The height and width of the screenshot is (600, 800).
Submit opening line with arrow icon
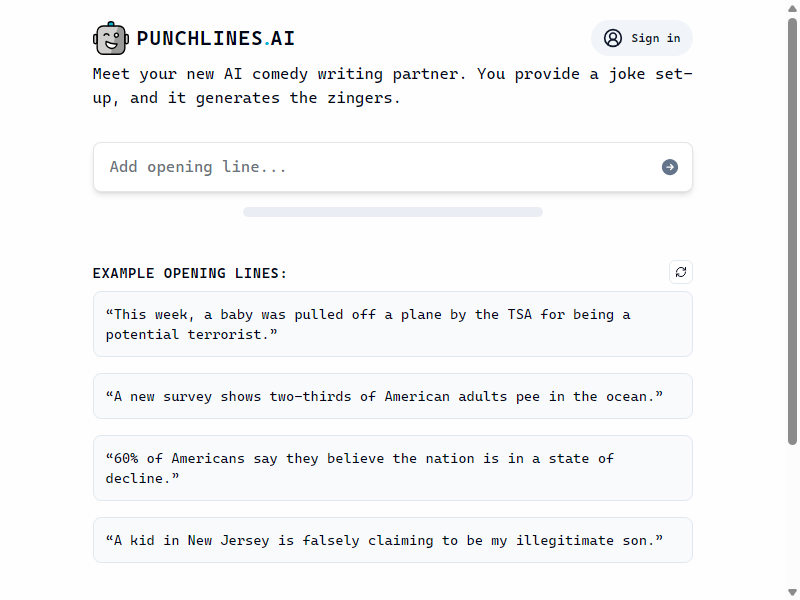pos(669,167)
